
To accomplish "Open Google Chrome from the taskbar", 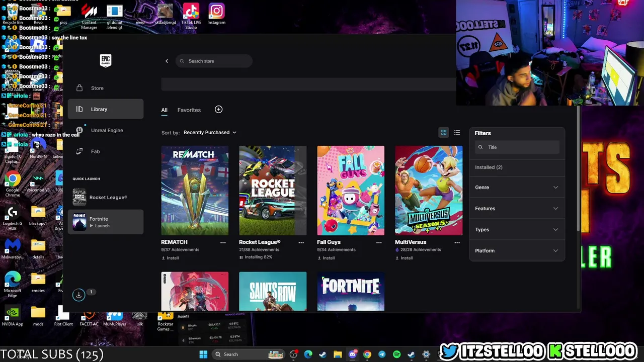I will point(367,354).
